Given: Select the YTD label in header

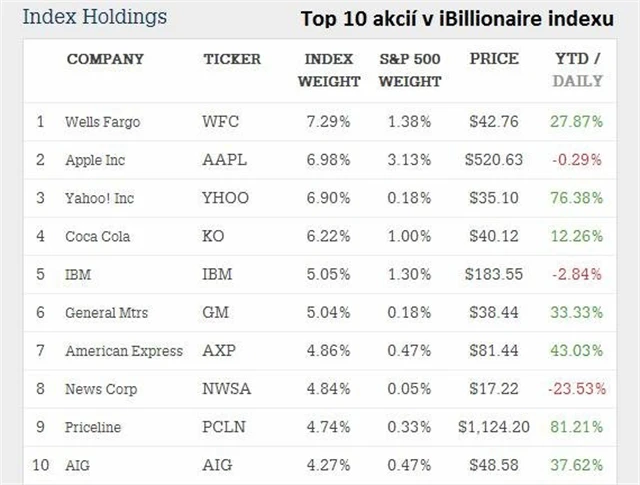Looking at the screenshot, I should (x=574, y=59).
